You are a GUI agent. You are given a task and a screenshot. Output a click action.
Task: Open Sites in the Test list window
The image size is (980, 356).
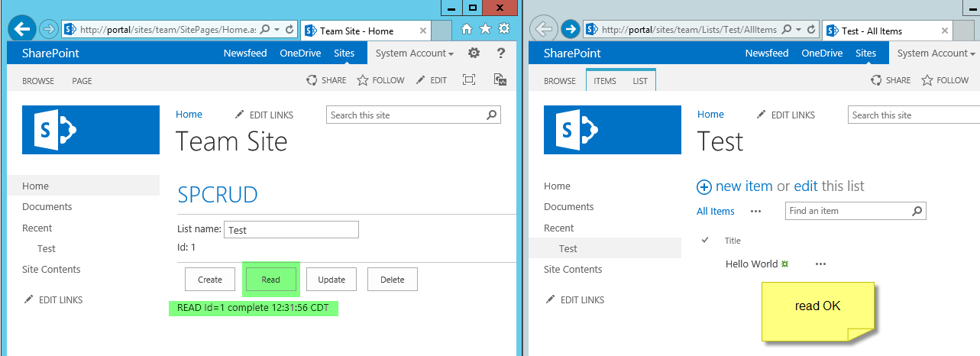(866, 53)
